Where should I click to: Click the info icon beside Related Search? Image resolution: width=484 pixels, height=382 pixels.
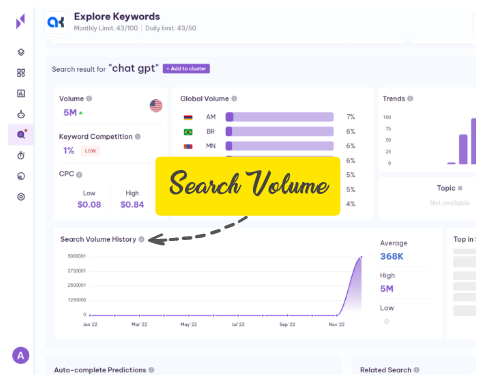click(416, 370)
